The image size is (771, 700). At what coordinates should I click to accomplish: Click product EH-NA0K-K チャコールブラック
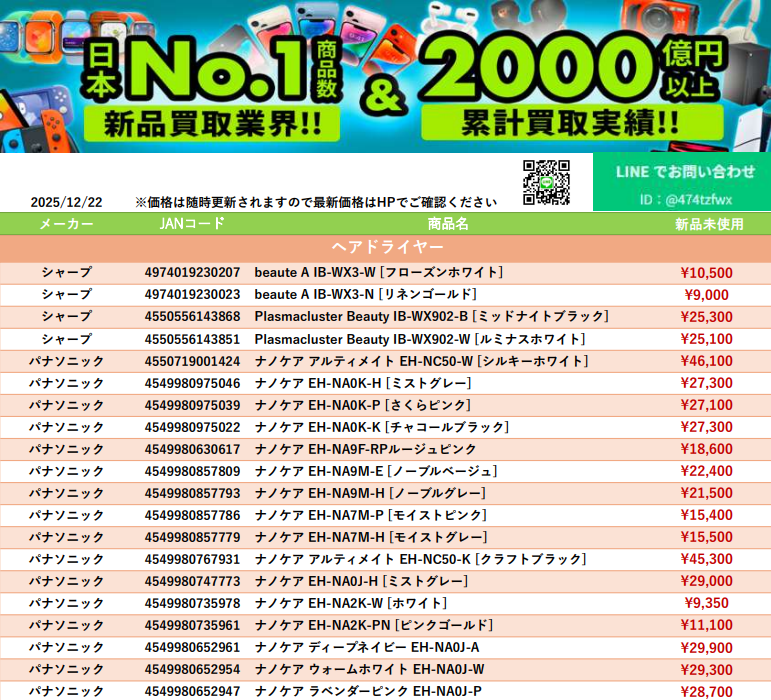[382, 427]
